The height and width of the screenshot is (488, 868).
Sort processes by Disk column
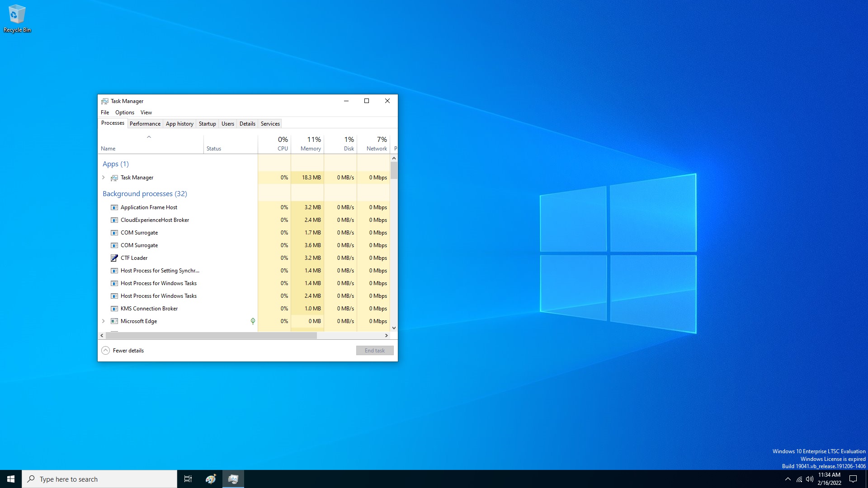(x=340, y=145)
